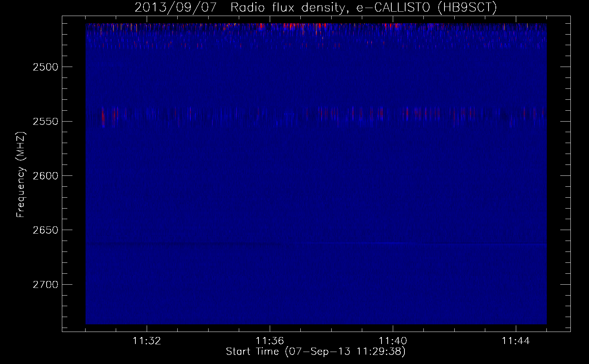
Task: Click the 11:36 time axis label
Action: point(270,341)
